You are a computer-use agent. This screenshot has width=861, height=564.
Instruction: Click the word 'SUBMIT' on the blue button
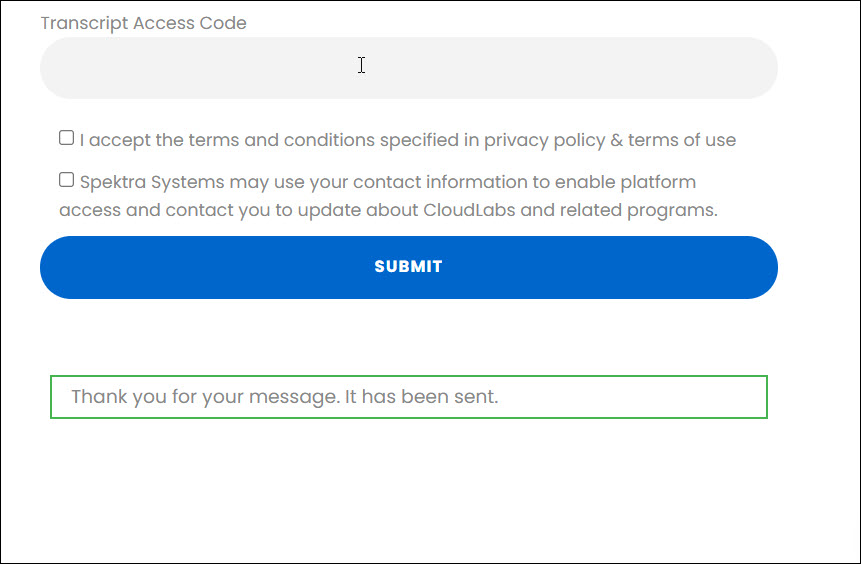point(408,267)
